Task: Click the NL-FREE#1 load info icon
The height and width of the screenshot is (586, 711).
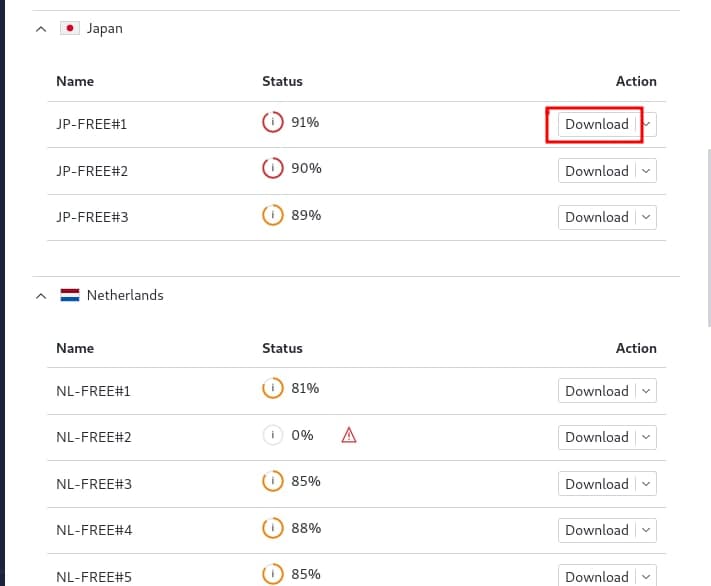Action: coord(272,389)
